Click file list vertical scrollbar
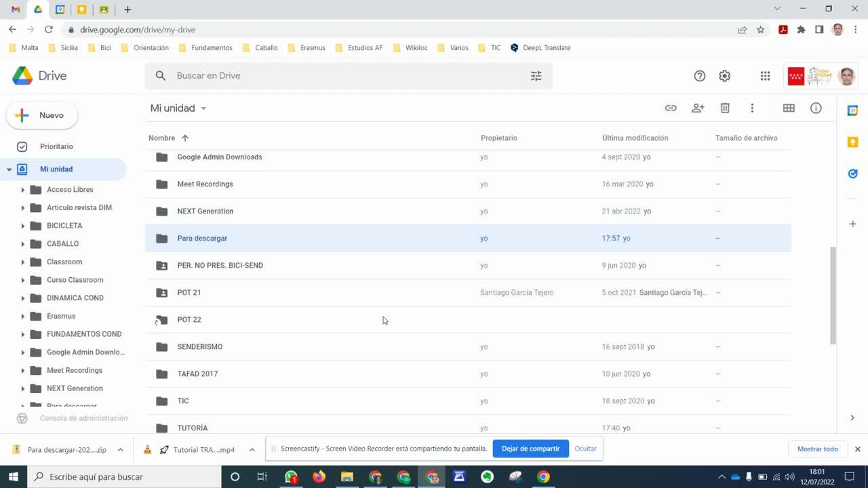 (x=833, y=296)
